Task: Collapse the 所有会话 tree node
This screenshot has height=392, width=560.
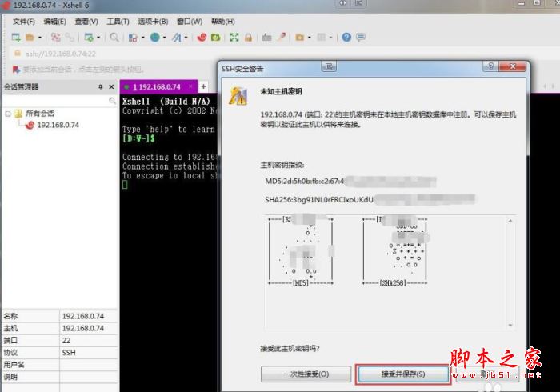Action: point(8,114)
